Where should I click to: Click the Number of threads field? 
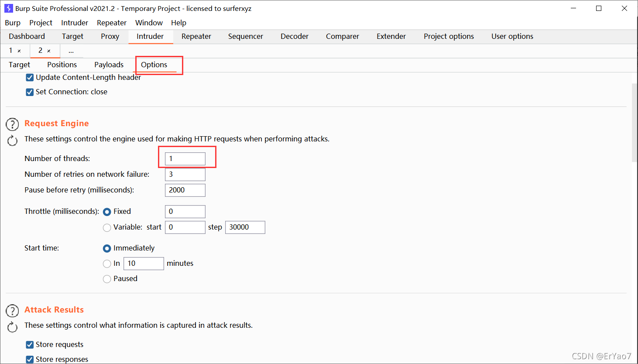tap(185, 159)
